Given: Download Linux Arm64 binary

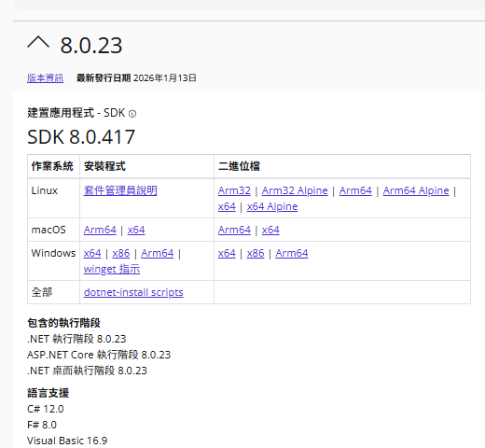Looking at the screenshot, I should (x=355, y=190).
